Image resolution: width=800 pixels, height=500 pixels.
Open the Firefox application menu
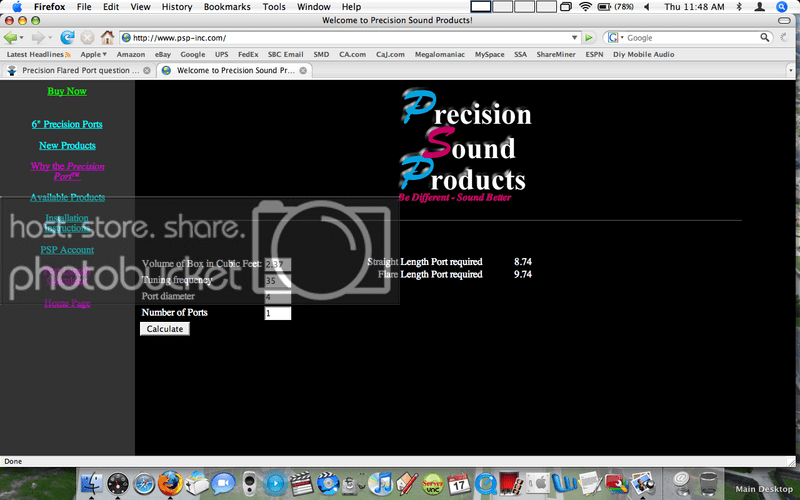point(49,7)
